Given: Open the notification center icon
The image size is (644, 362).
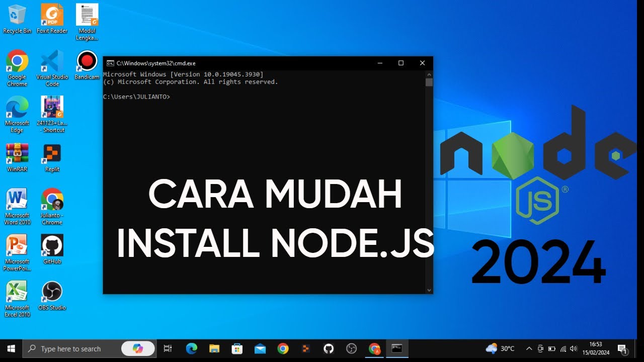Looking at the screenshot, I should [x=622, y=348].
